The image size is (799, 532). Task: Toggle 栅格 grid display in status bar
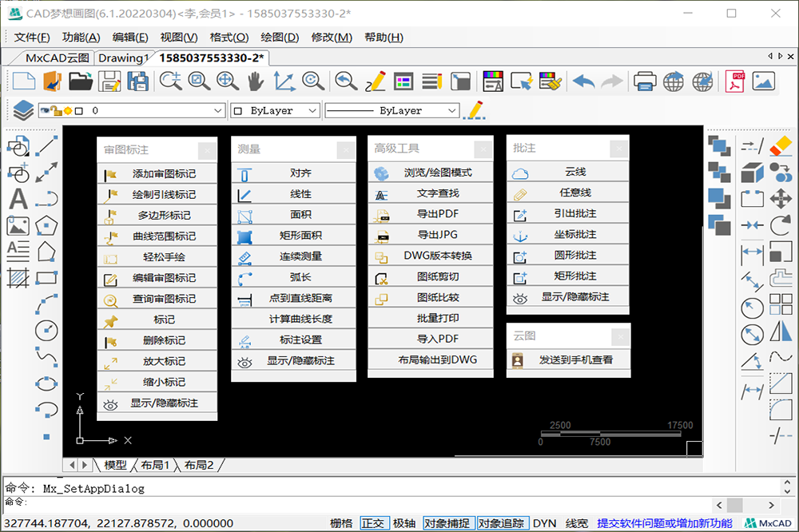pyautogui.click(x=341, y=523)
